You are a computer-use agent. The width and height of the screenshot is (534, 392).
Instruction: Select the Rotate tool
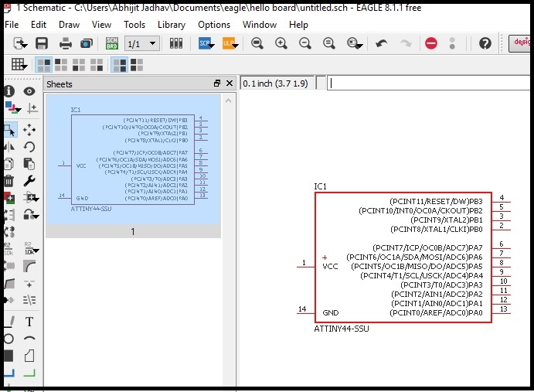pyautogui.click(x=29, y=147)
